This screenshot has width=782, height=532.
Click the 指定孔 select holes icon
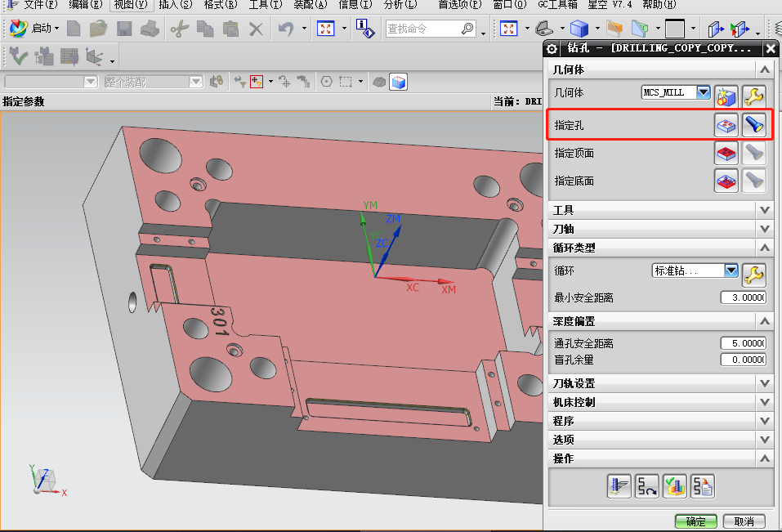[x=726, y=125]
